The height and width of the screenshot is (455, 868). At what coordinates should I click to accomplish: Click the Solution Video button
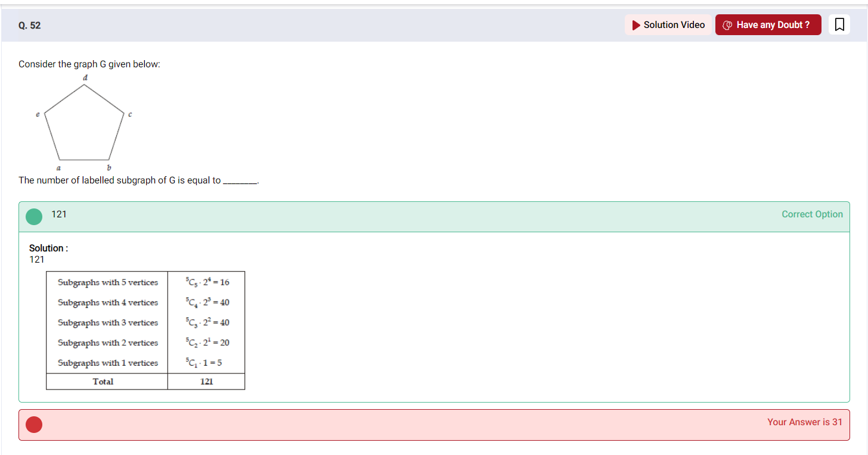click(x=668, y=24)
